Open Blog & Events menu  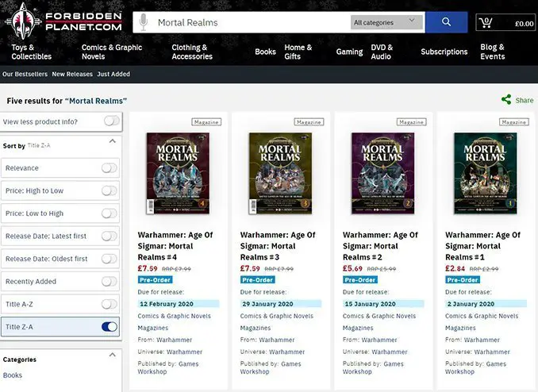click(492, 52)
